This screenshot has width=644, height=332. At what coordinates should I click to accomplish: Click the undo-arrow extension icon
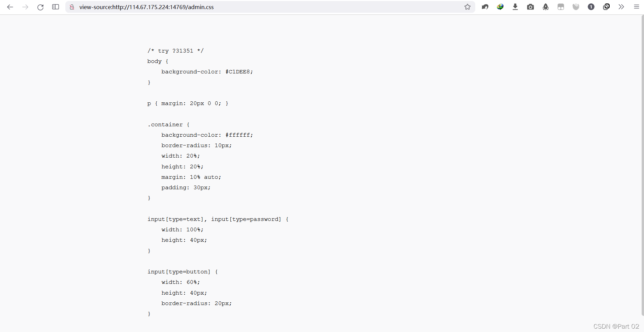tap(485, 7)
